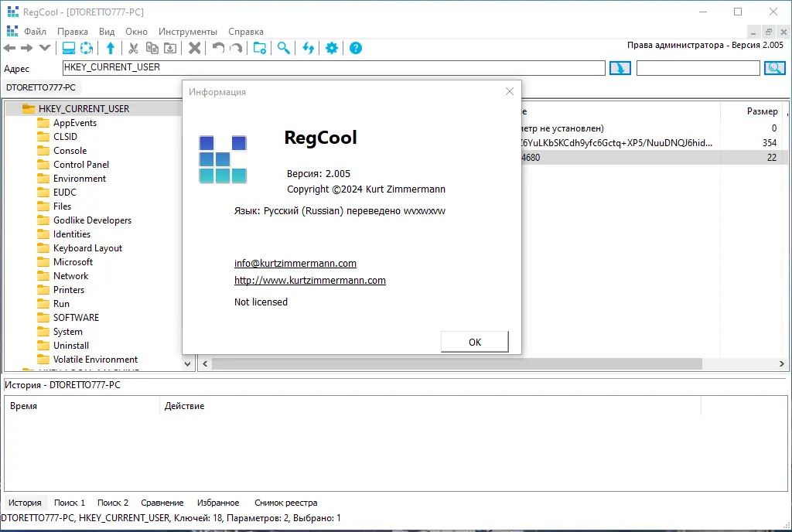Screen dimensions: 792x532
Task: Click the RegCool logo in dialog
Action: [x=223, y=159]
